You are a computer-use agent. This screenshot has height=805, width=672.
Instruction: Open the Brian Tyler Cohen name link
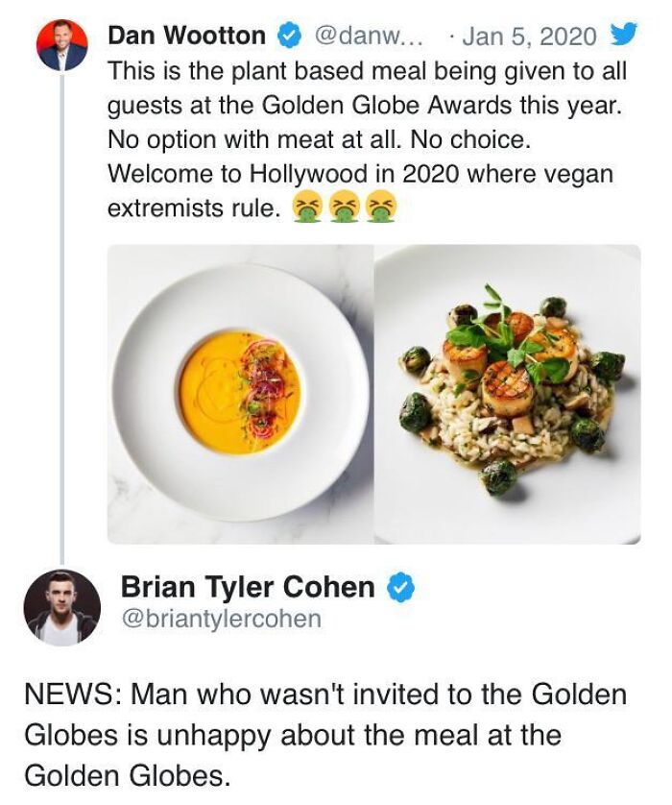(249, 587)
